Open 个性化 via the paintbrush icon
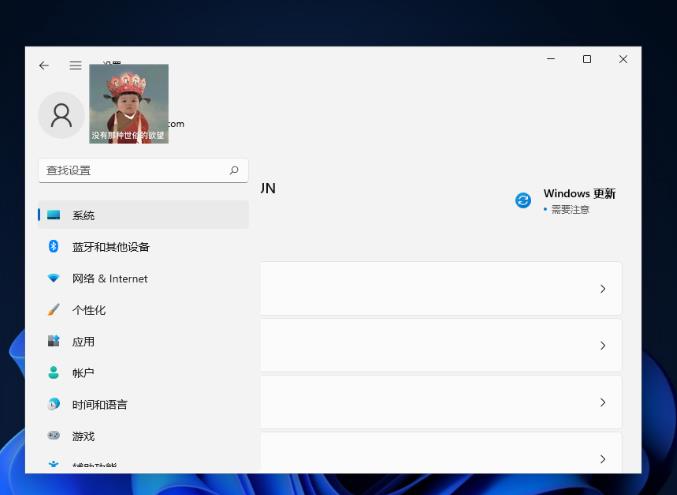The width and height of the screenshot is (677, 495). point(54,310)
